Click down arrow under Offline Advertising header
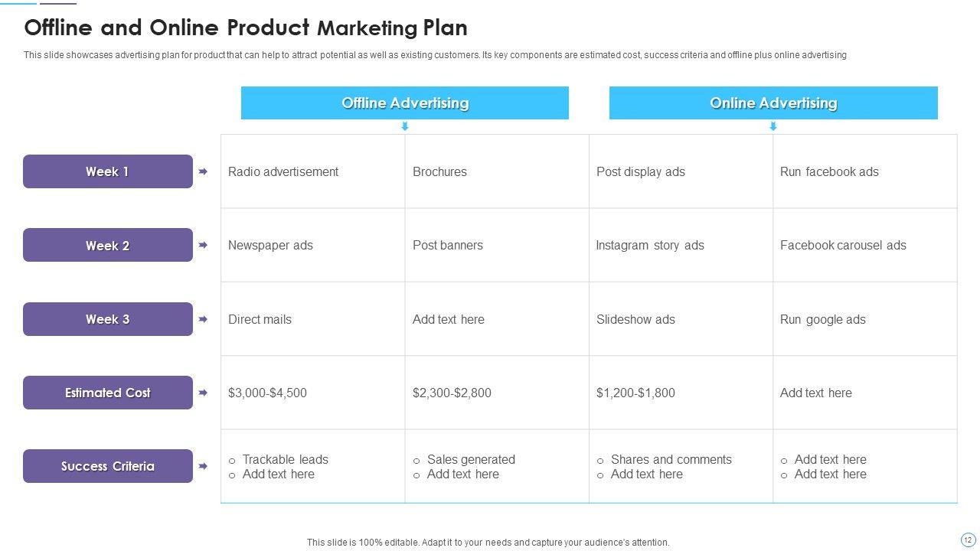This screenshot has width=980, height=551. [x=405, y=126]
